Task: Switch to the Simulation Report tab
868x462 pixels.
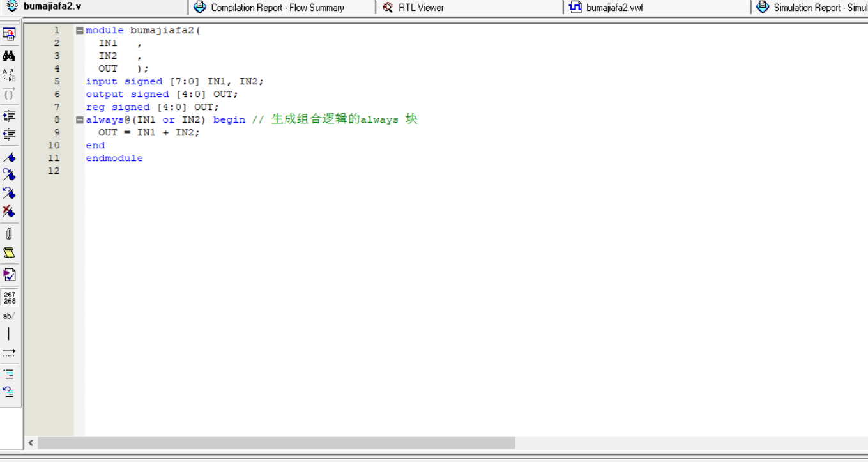Action: (x=811, y=7)
